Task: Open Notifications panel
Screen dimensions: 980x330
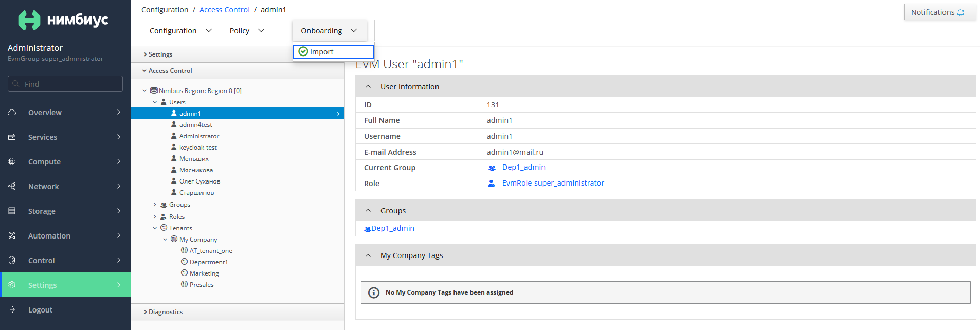Action: coord(940,12)
